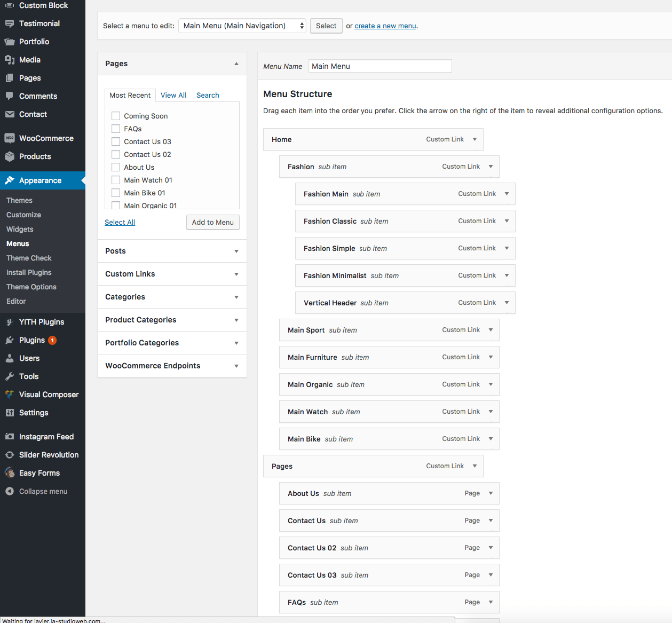Click the Collapse menu arrow icon

point(10,491)
